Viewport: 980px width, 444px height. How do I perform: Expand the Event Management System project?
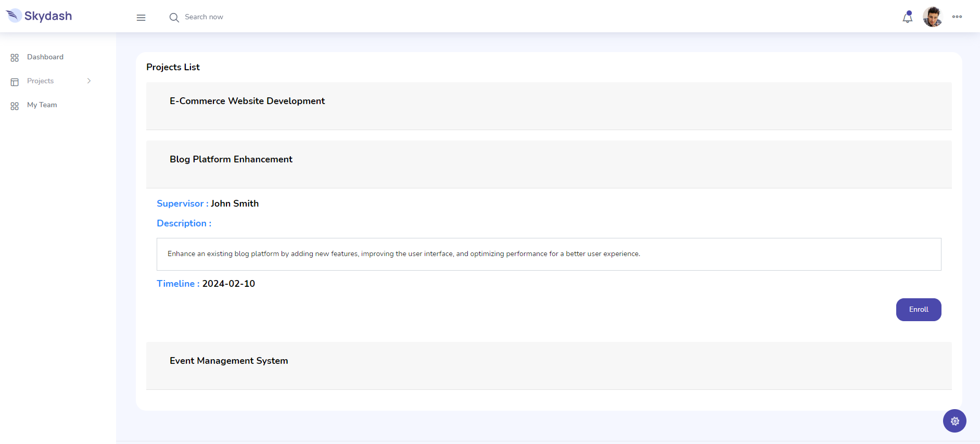pyautogui.click(x=228, y=361)
